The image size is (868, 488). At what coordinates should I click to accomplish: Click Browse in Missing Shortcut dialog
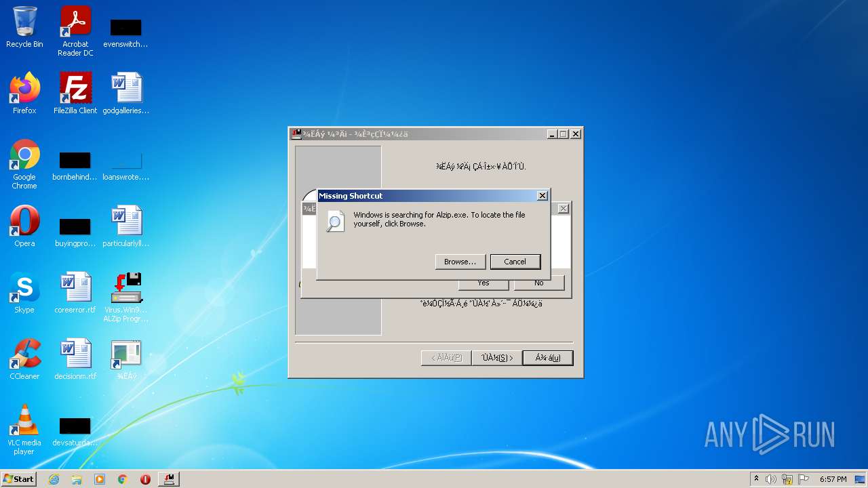pos(460,262)
